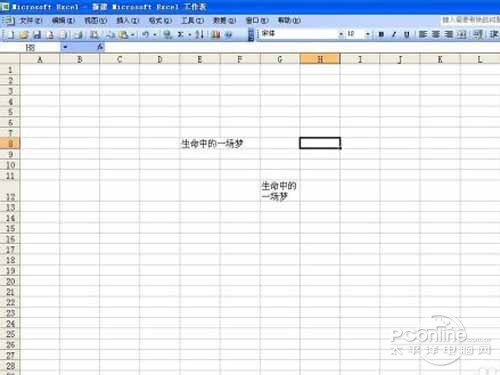
Task: Click the Save disk icon
Action: tap(37, 34)
